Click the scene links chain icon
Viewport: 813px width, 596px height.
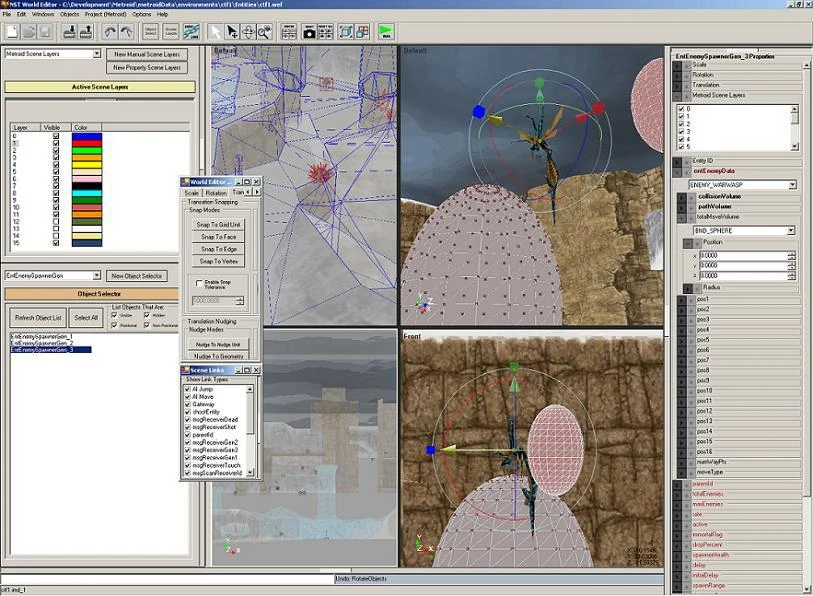(x=191, y=32)
